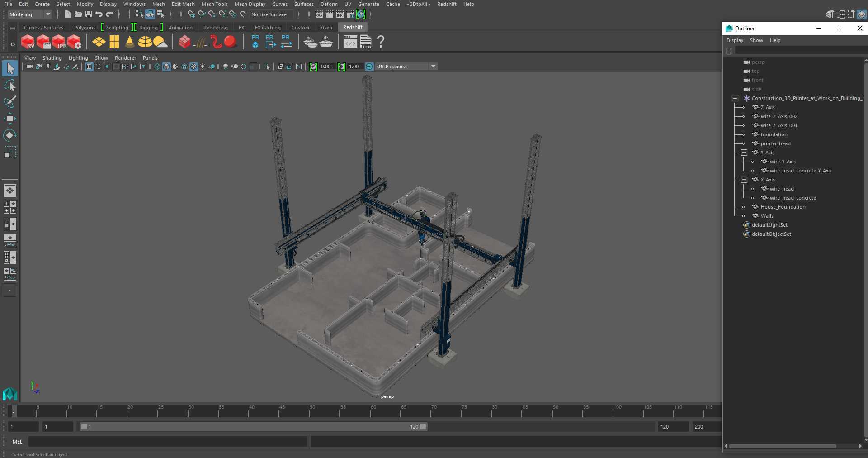Click the MEL command line label
This screenshot has height=458, width=868.
[18, 442]
